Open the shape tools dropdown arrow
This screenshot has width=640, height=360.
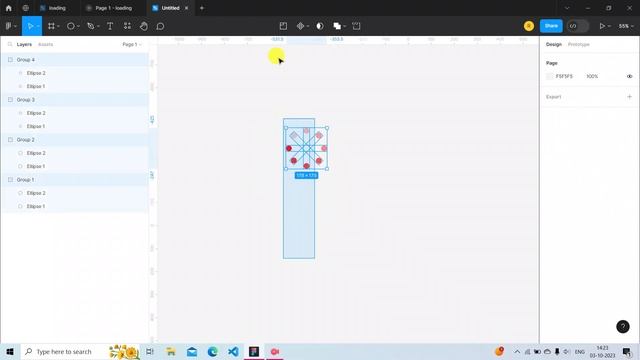tap(78, 26)
